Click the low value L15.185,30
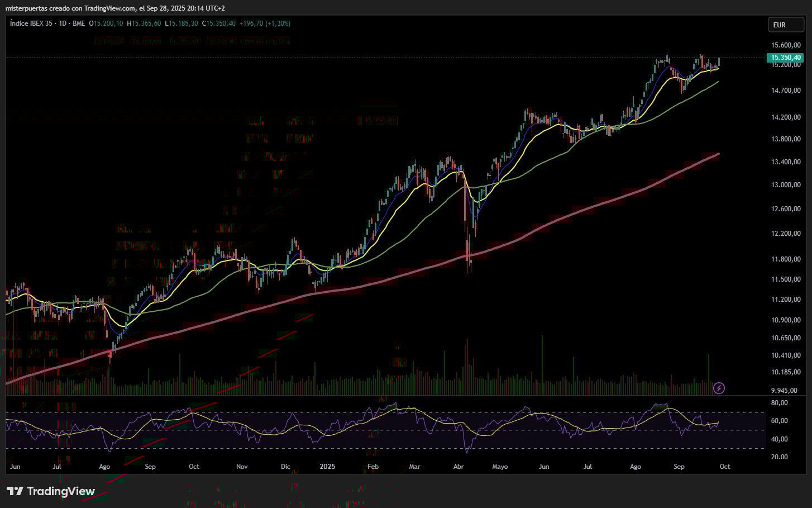 coord(181,23)
